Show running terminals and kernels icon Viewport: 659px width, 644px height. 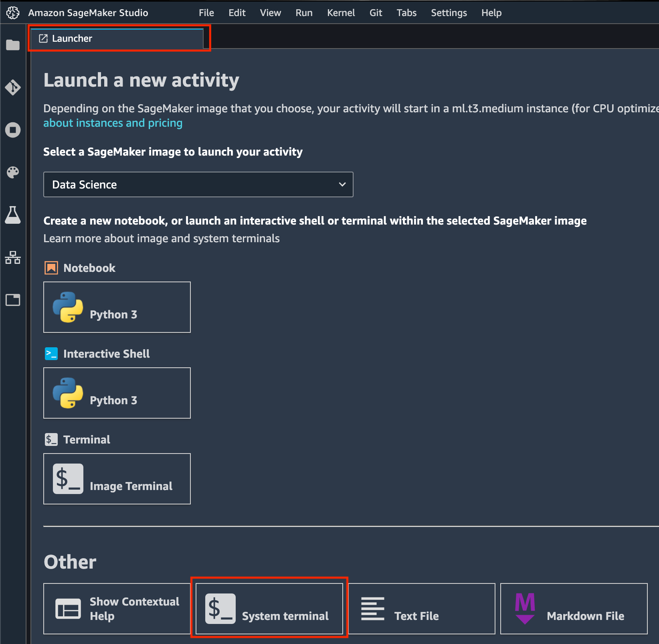pos(13,130)
